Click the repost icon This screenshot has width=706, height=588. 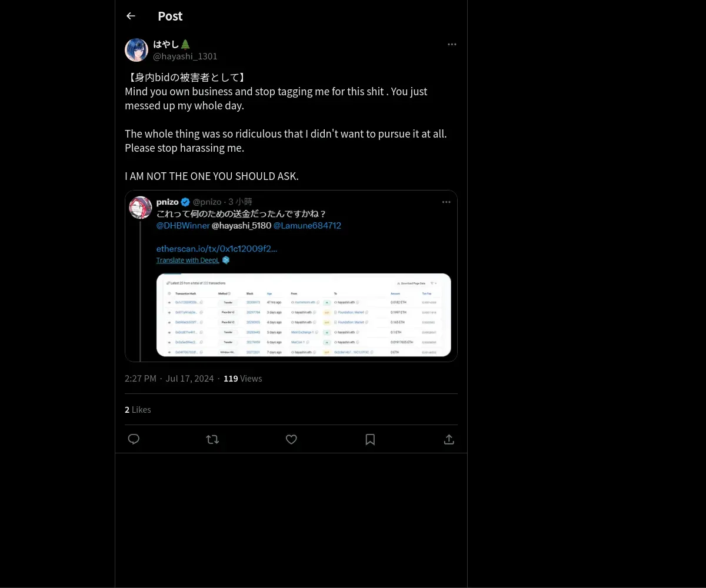(x=212, y=439)
